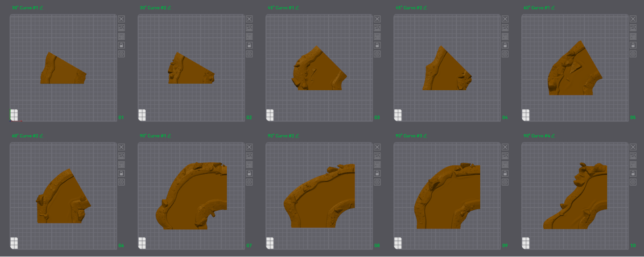Viewport: 644px width, 257px height.
Task: Click the plate number label '10'
Action: click(x=633, y=245)
